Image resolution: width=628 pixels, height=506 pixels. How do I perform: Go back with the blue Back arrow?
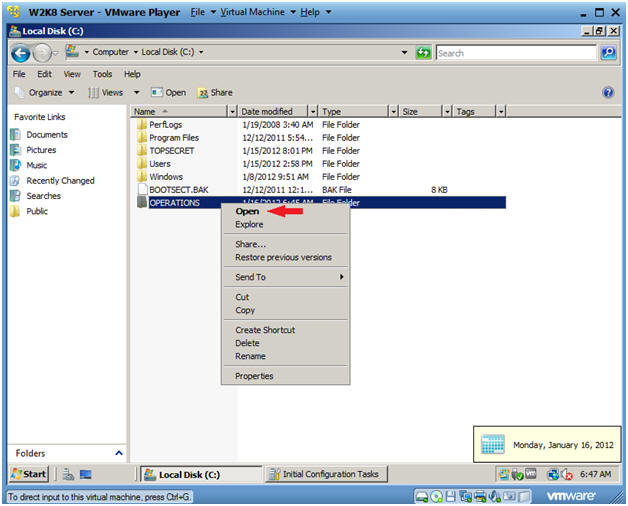(20, 53)
